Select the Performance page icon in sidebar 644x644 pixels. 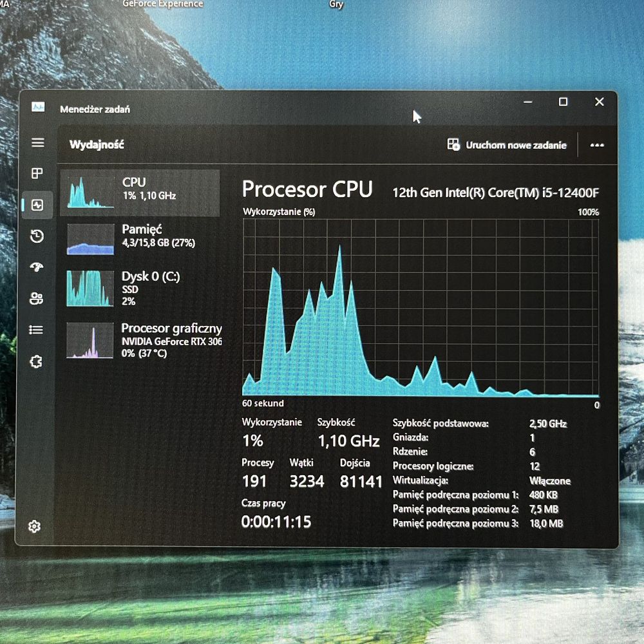pos(37,205)
